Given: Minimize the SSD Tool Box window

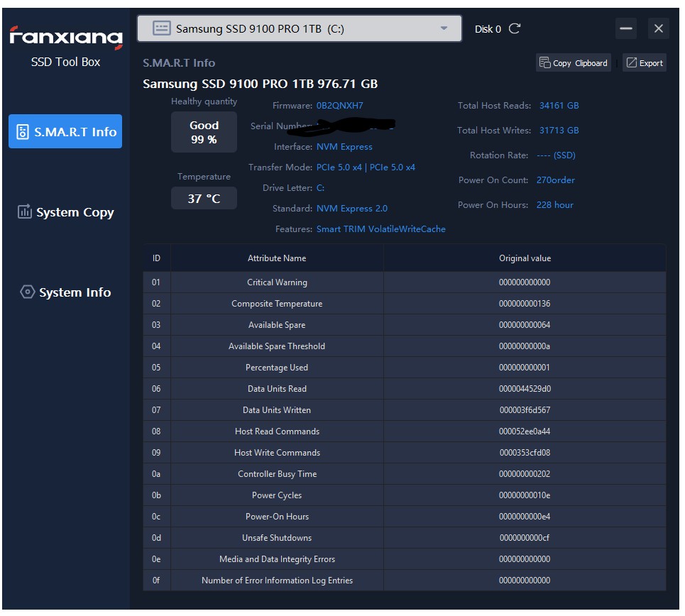Looking at the screenshot, I should (x=626, y=28).
